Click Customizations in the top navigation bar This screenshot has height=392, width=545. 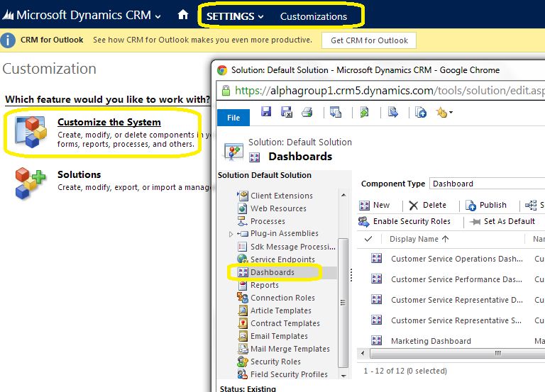pyautogui.click(x=314, y=16)
